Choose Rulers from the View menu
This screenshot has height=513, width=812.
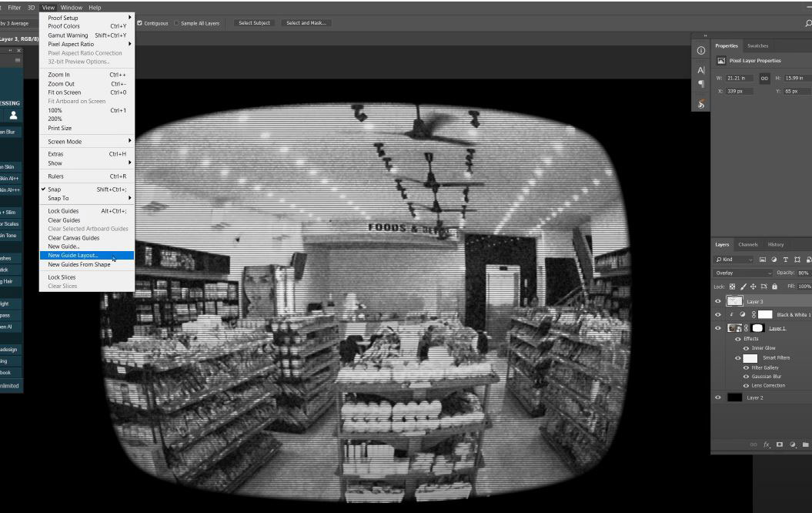[86, 176]
